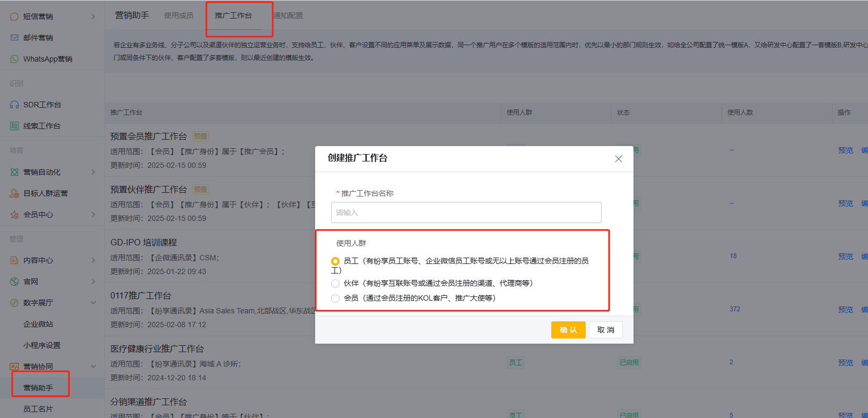
Task: Click the 状态 column header
Action: [623, 113]
